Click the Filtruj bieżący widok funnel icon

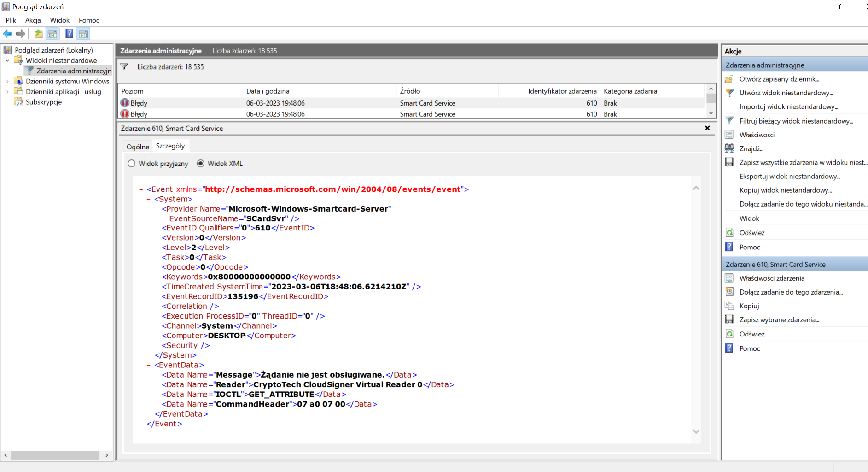[729, 121]
